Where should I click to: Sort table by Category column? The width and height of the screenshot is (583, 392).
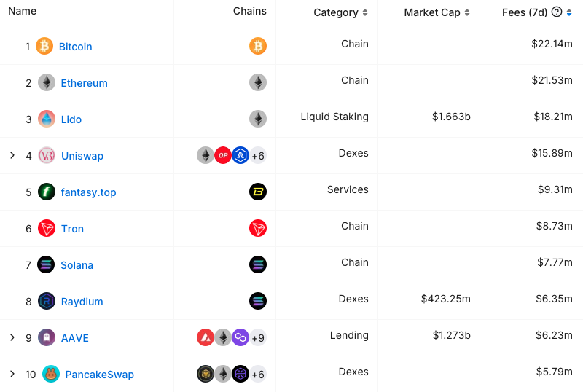pos(365,12)
